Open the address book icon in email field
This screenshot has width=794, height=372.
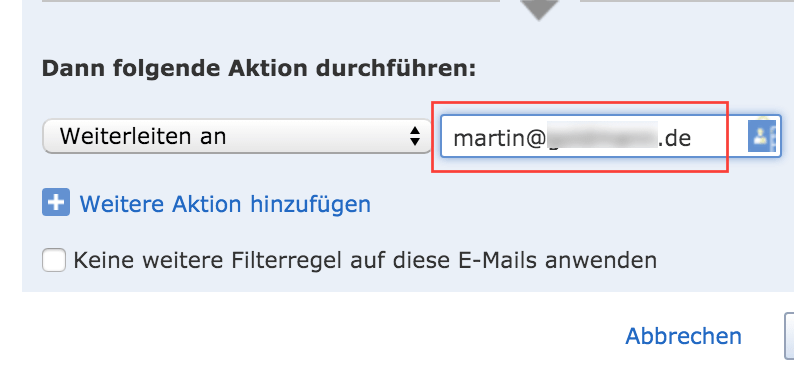click(x=762, y=136)
